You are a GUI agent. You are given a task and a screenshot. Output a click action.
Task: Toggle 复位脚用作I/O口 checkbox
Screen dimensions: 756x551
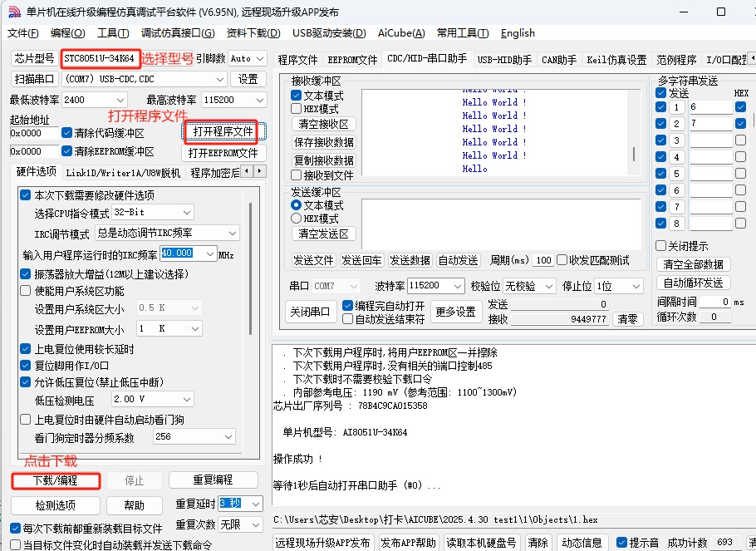[26, 365]
